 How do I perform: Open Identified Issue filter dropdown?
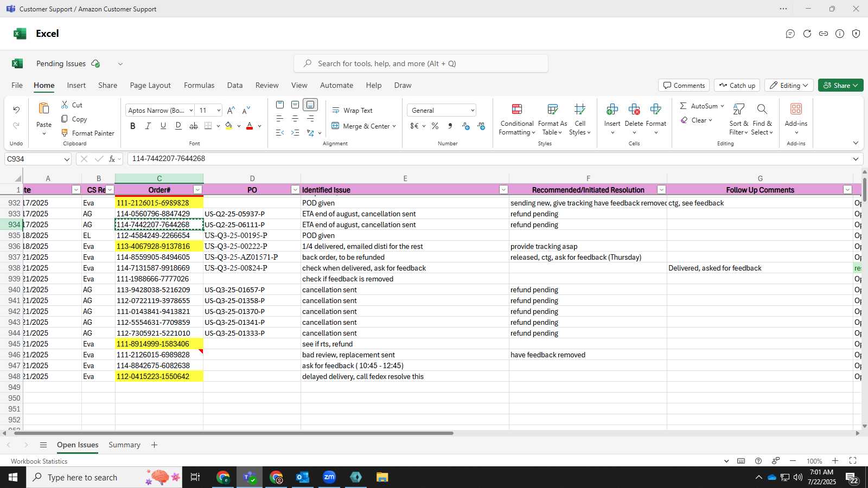coord(503,190)
